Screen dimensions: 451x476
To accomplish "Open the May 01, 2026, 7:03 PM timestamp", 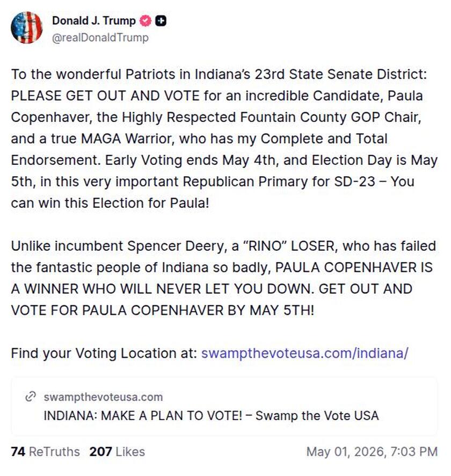I will (x=372, y=452).
